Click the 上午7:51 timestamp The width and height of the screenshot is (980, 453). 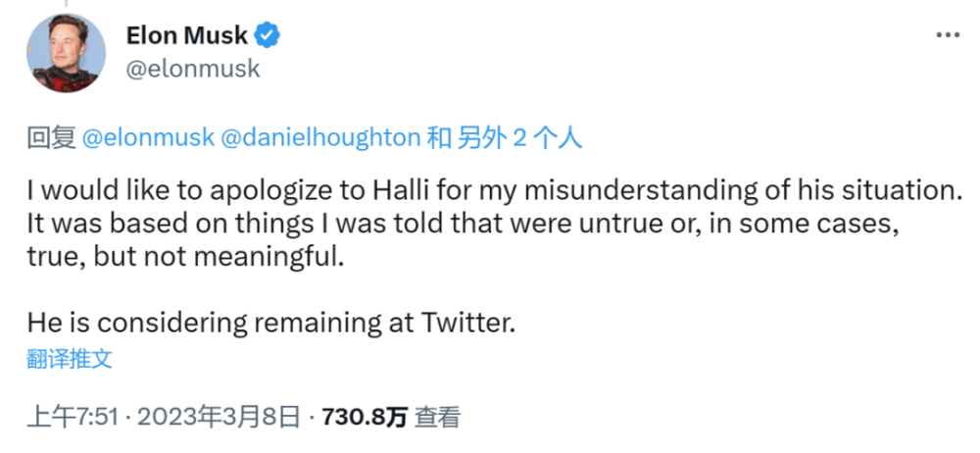(x=73, y=418)
